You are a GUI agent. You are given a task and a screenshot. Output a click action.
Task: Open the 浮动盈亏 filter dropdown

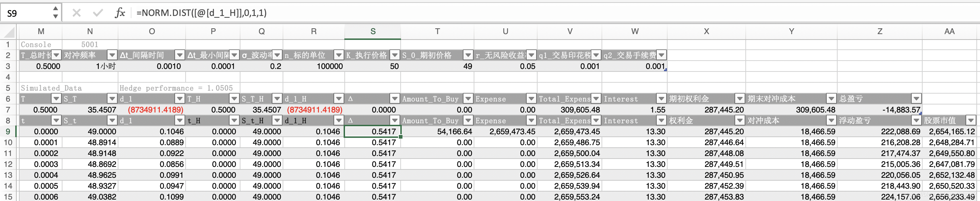[x=916, y=120]
